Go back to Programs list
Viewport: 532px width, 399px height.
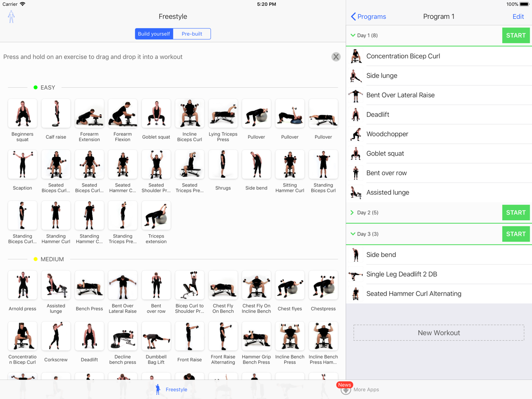[368, 16]
